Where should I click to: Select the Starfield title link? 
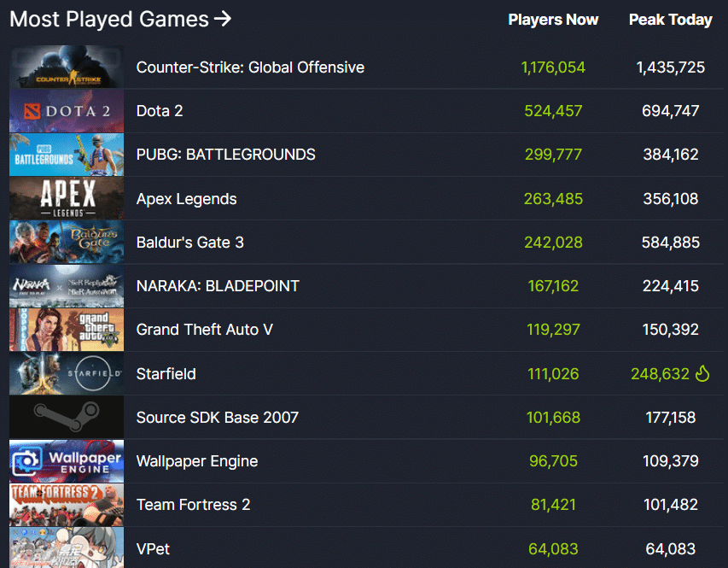click(x=167, y=374)
